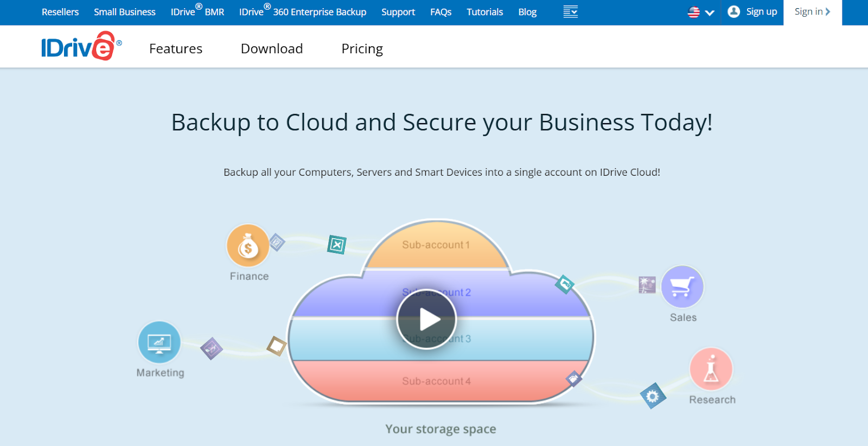Click the Sub-account 1 cloud section
The height and width of the screenshot is (446, 868).
(436, 245)
